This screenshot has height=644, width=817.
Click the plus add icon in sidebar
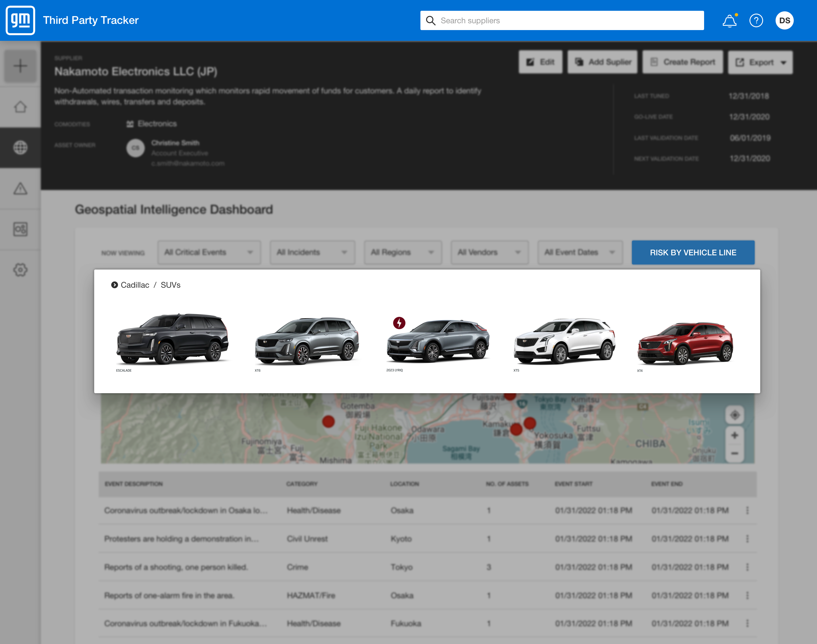click(x=20, y=66)
